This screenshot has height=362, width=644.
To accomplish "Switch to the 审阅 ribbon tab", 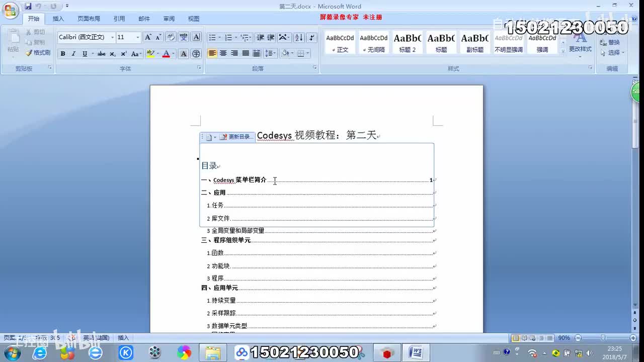I will coord(169,19).
